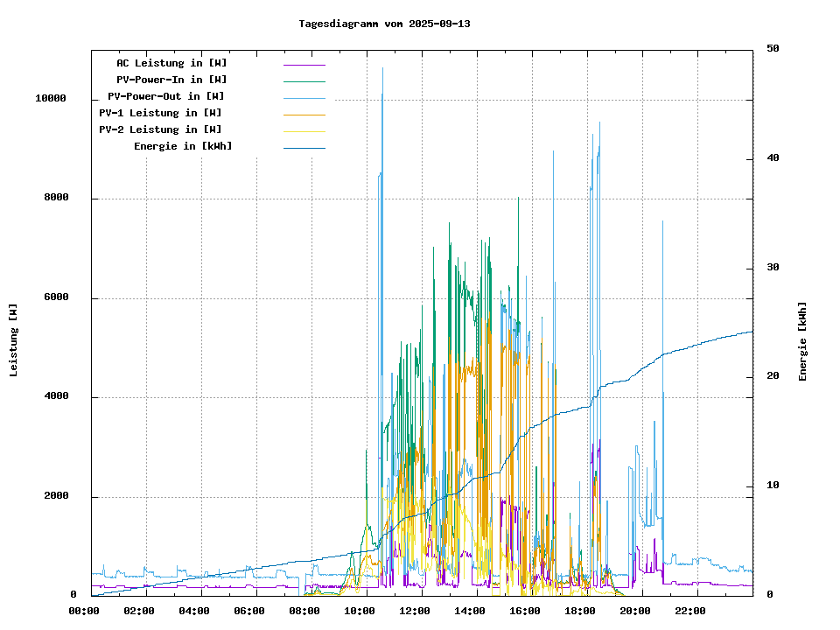Click the 00:00 start time label
840x630 pixels.
[x=84, y=611]
